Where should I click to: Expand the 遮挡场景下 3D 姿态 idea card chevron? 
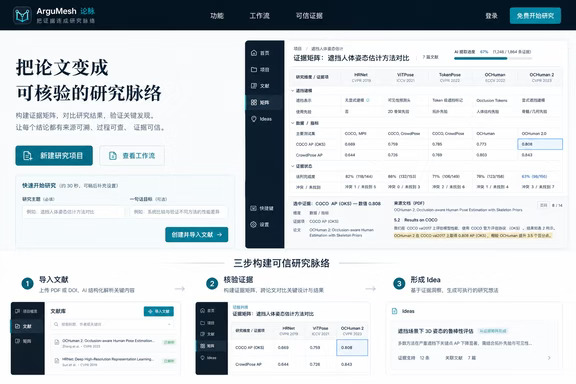click(x=549, y=358)
